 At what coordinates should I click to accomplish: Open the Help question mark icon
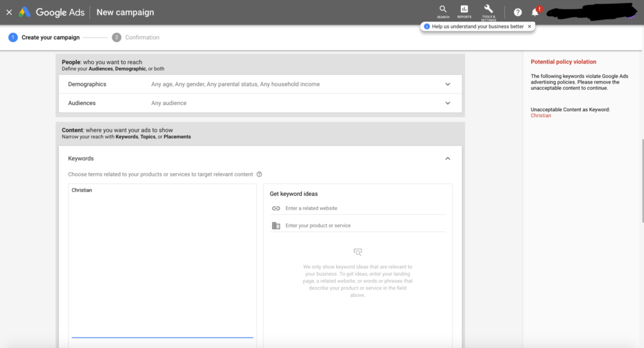click(x=518, y=13)
